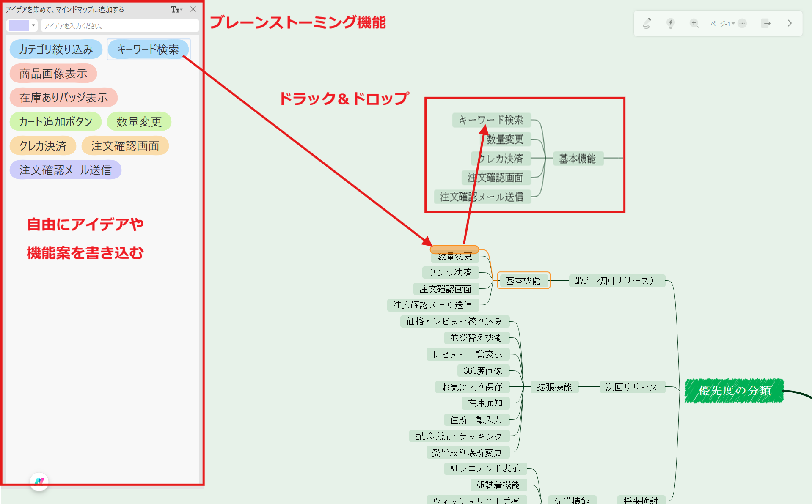Select the orange-outlined 基本機能 mind map node

click(523, 280)
